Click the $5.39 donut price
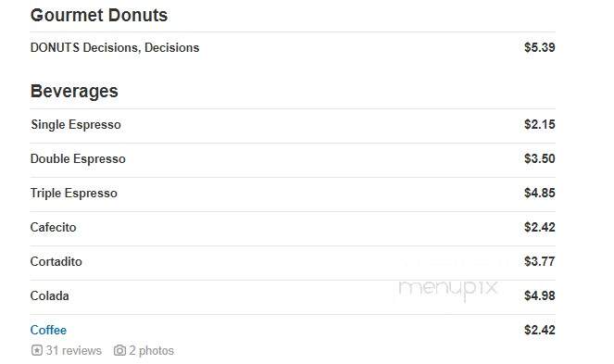Image resolution: width=614 pixels, height=364 pixels. [x=540, y=47]
